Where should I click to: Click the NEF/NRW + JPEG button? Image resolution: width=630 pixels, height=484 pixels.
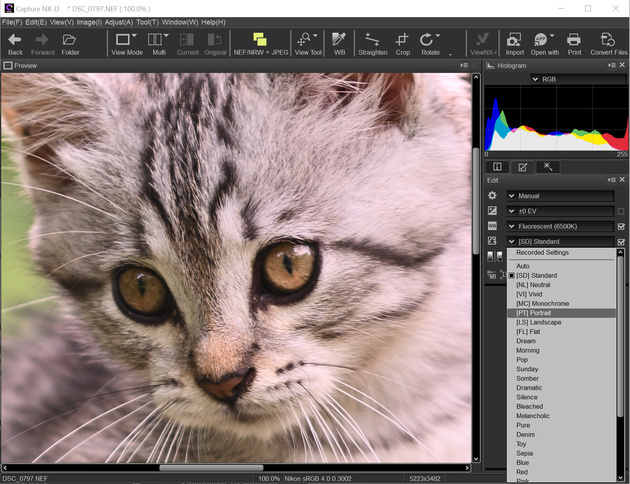coord(259,41)
